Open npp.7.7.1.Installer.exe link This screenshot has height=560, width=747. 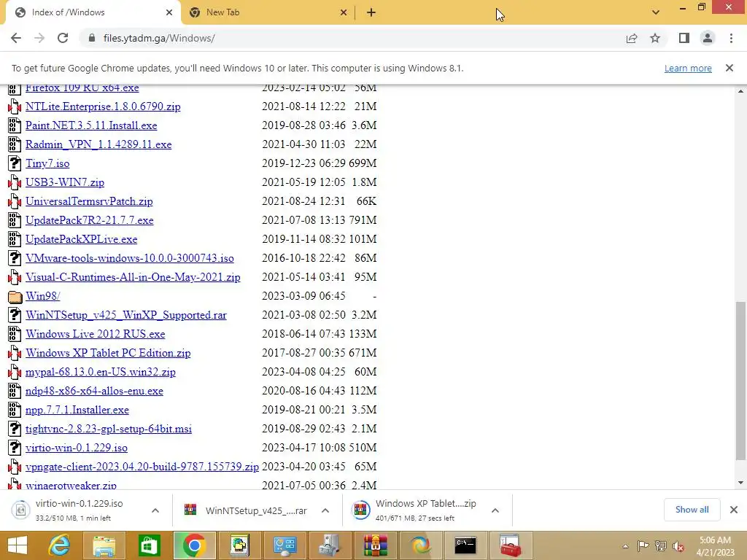(77, 410)
